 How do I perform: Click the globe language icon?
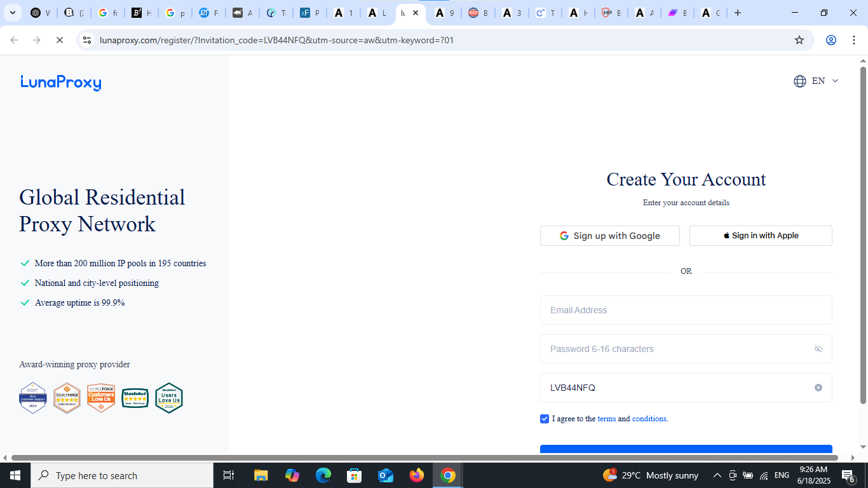coord(800,81)
